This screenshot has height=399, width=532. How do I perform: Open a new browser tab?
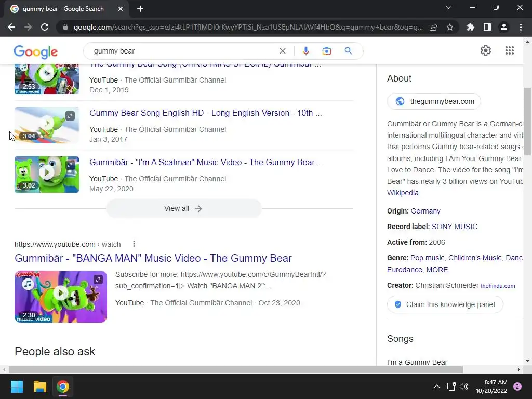140,9
